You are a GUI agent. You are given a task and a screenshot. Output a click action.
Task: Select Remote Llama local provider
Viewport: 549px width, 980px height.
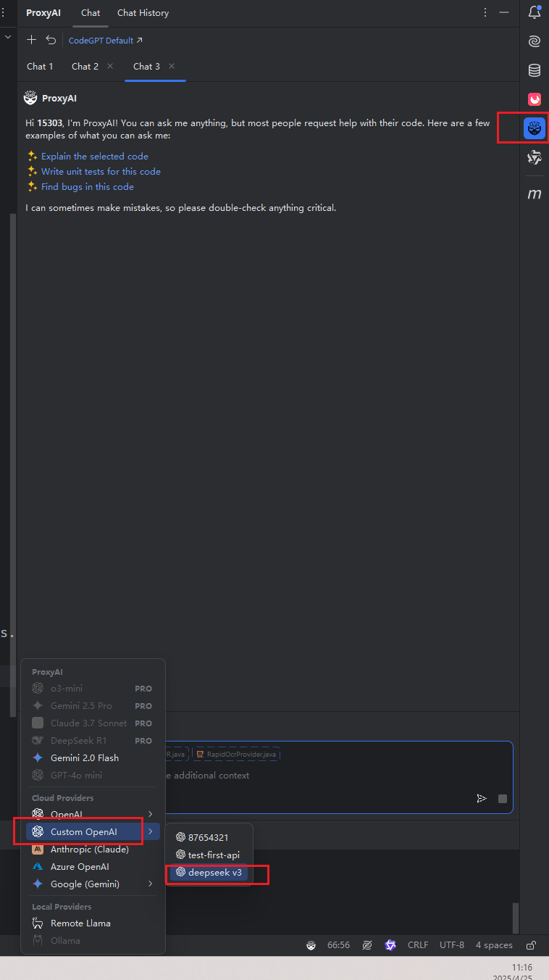[93, 923]
